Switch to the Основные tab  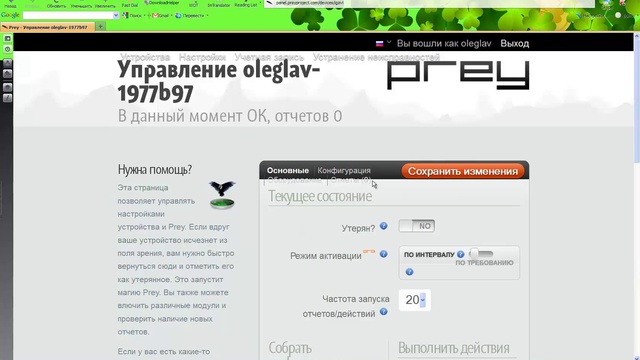click(288, 171)
